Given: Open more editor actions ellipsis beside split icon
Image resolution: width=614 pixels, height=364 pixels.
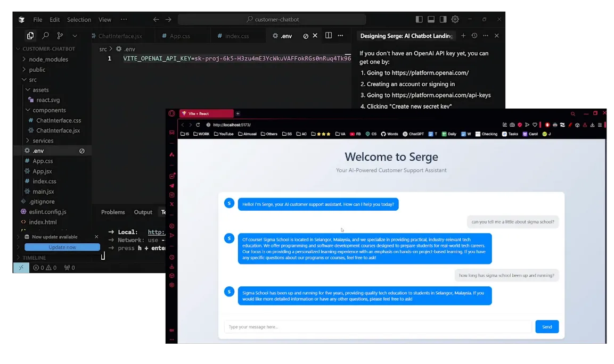Looking at the screenshot, I should [x=341, y=36].
